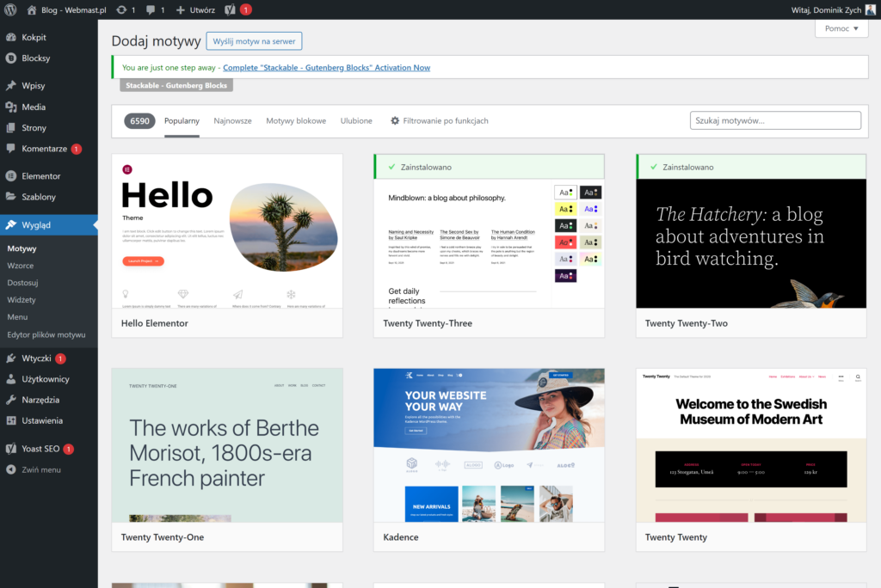Expand Filtrowanie po funkcjach filter options
Image resolution: width=881 pixels, height=588 pixels.
[x=439, y=121]
